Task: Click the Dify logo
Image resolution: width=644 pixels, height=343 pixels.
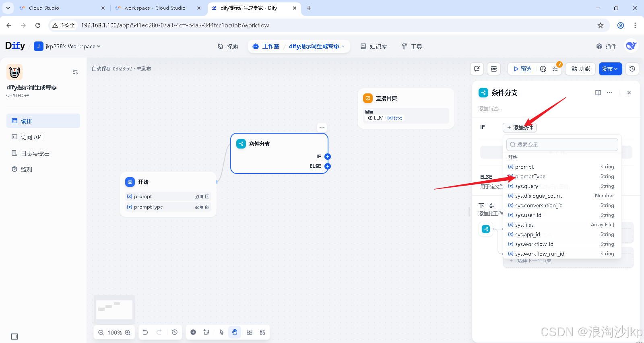Action: coord(15,46)
